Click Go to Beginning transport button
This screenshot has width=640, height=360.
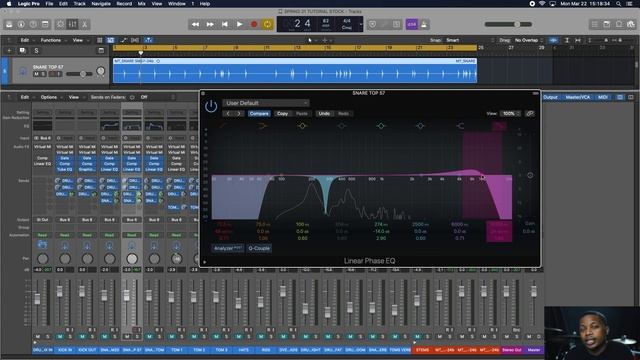[x=224, y=24]
